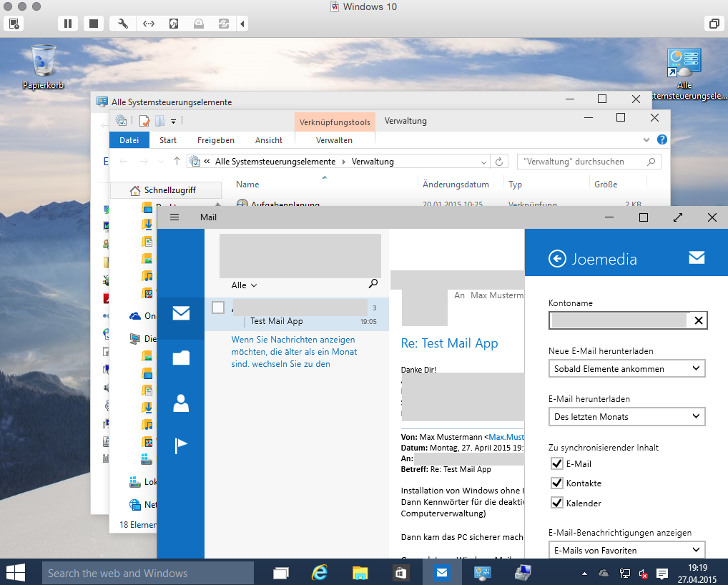This screenshot has width=728, height=585.
Task: Click envelope icon in Joemedia header
Action: pyautogui.click(x=697, y=257)
